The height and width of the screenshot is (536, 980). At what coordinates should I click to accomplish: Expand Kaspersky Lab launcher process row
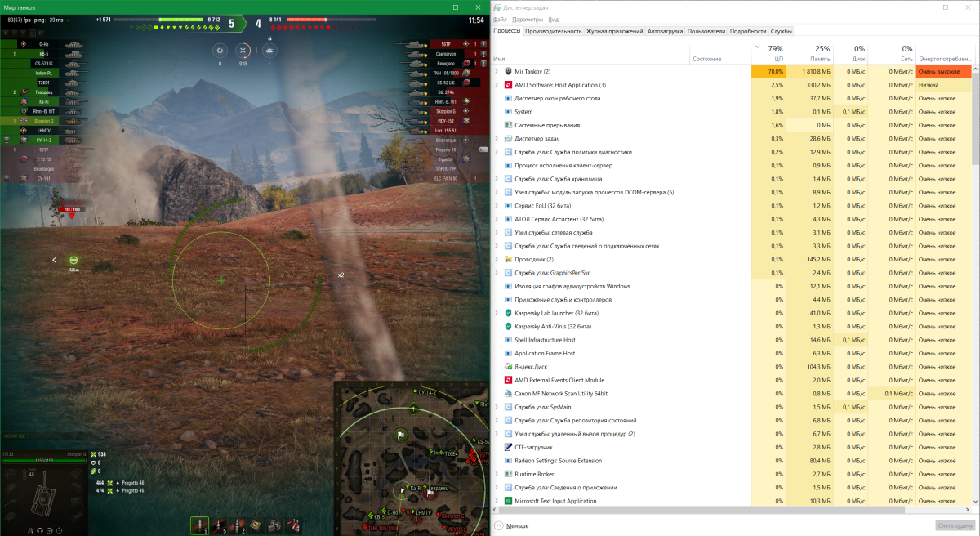(497, 313)
